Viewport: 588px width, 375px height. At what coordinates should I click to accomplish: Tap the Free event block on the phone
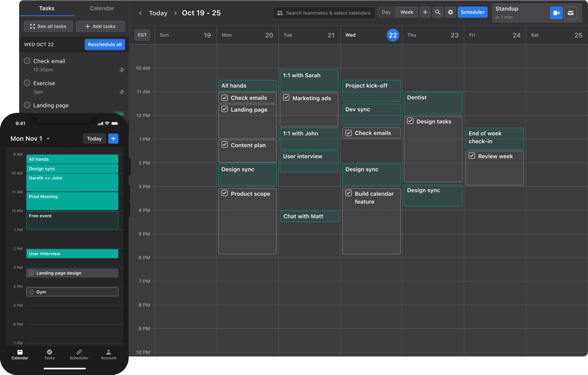(72, 220)
